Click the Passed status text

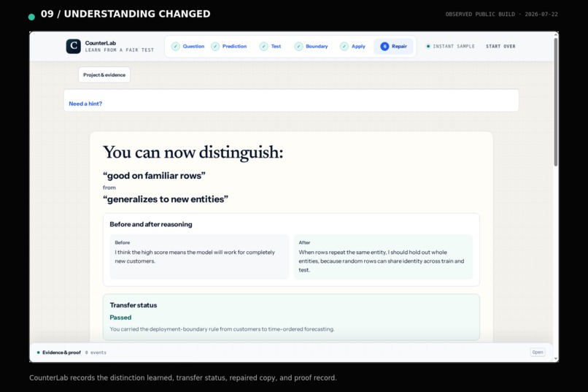tap(121, 318)
